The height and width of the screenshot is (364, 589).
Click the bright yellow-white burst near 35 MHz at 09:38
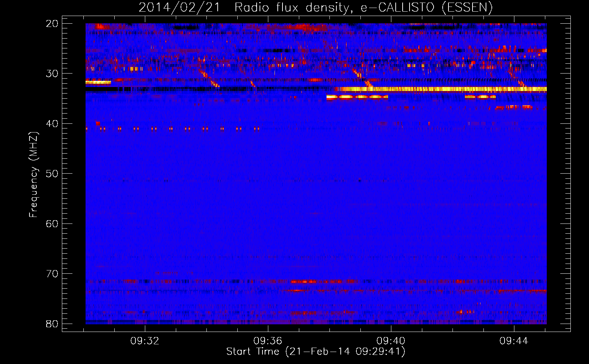pos(357,97)
